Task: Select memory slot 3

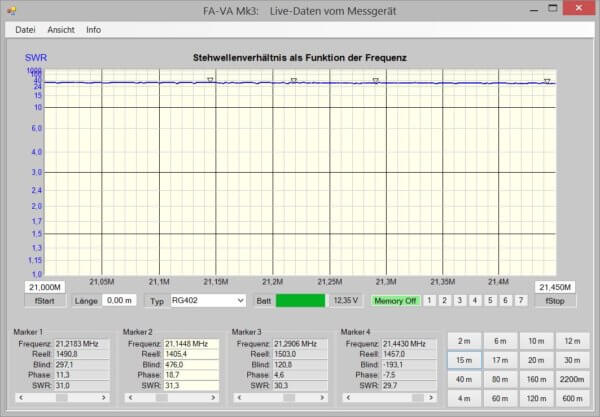Action: (x=460, y=301)
